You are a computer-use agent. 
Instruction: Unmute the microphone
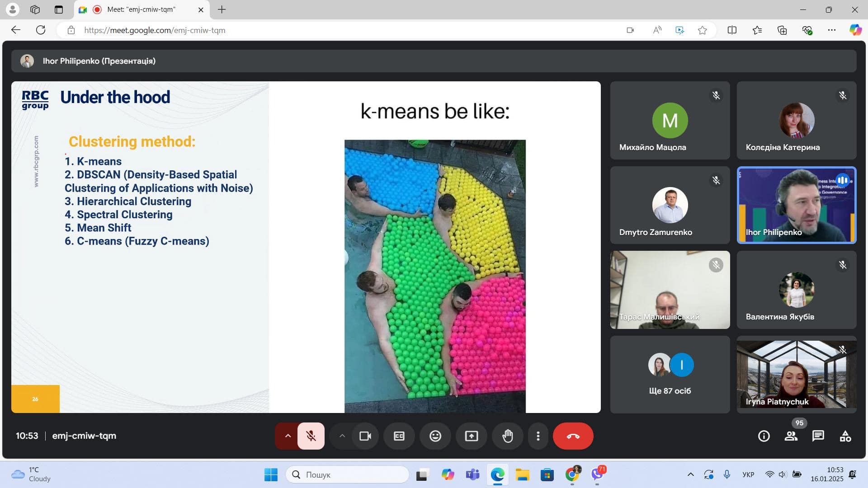(311, 436)
